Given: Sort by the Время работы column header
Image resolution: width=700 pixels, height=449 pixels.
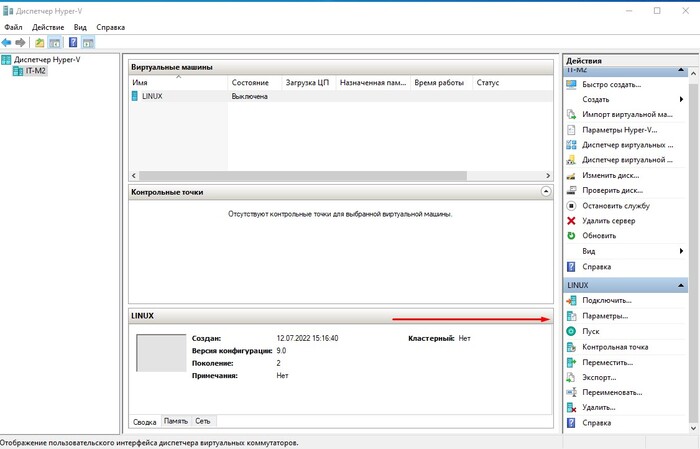Looking at the screenshot, I should pos(441,83).
